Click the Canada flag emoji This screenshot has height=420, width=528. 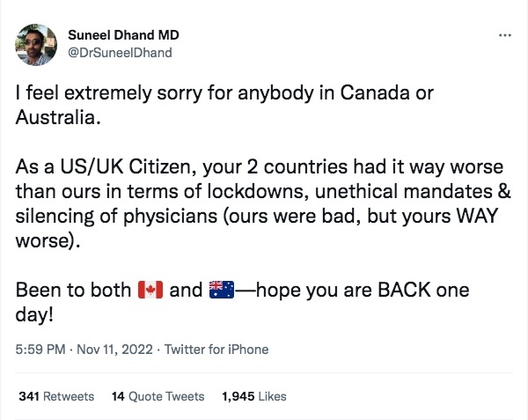(151, 289)
